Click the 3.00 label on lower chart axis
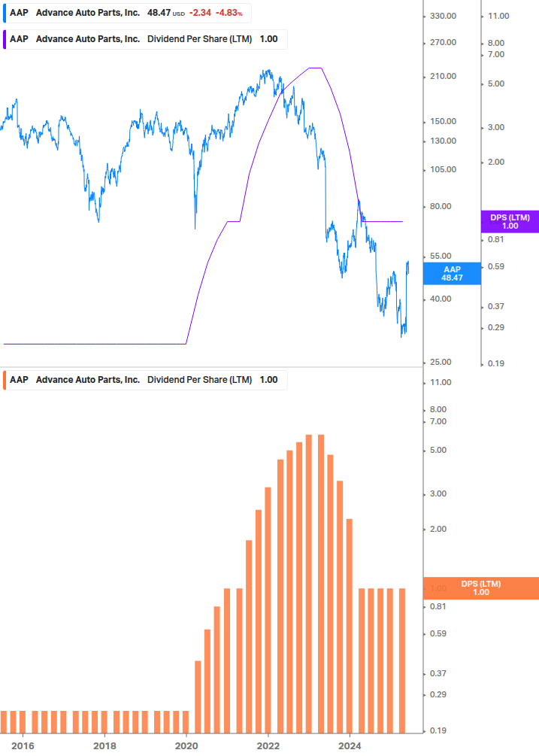Image resolution: width=539 pixels, height=756 pixels. [x=438, y=493]
